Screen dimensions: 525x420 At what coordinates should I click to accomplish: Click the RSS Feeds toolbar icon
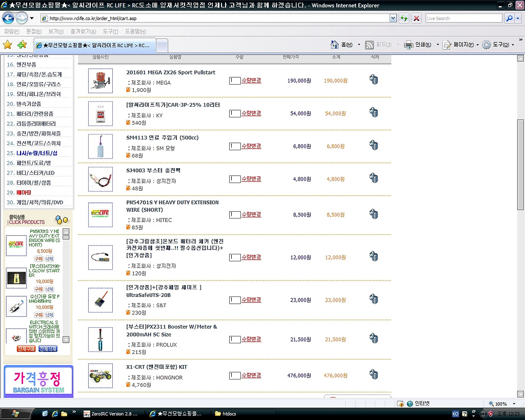click(x=370, y=45)
